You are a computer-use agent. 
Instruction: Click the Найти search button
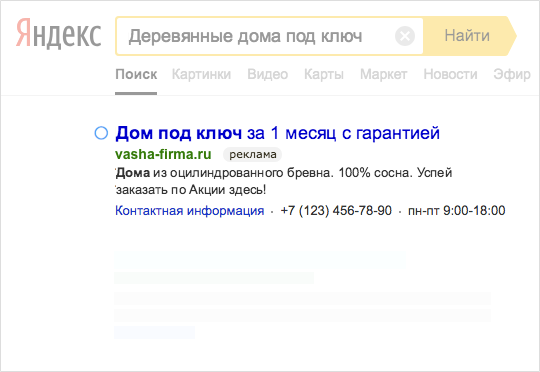pos(470,36)
